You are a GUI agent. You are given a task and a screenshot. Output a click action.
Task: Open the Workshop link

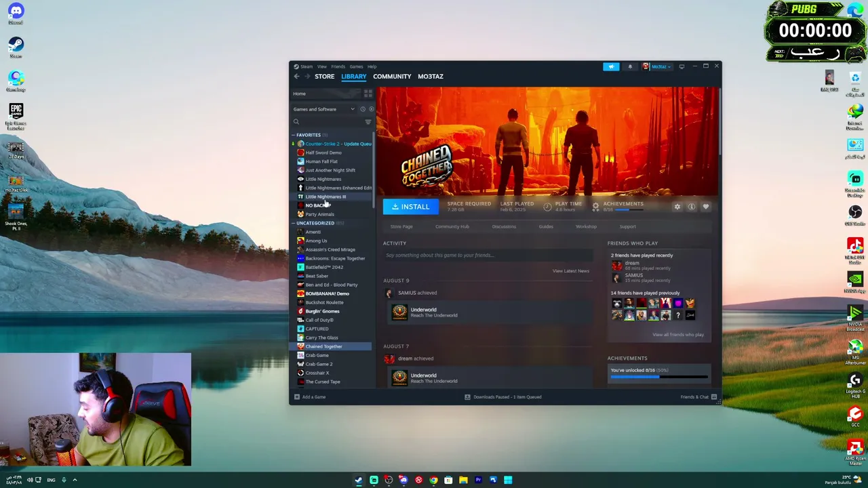tap(587, 226)
